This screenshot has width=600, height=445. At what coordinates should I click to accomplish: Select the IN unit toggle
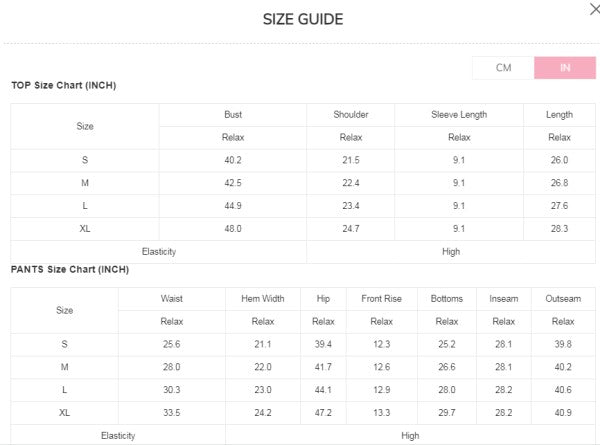click(x=565, y=68)
